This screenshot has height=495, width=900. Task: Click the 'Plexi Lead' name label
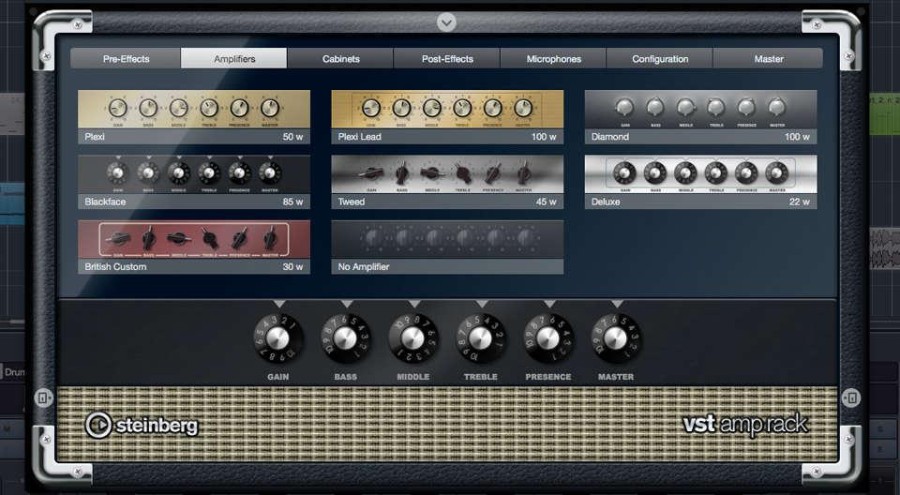click(x=359, y=137)
